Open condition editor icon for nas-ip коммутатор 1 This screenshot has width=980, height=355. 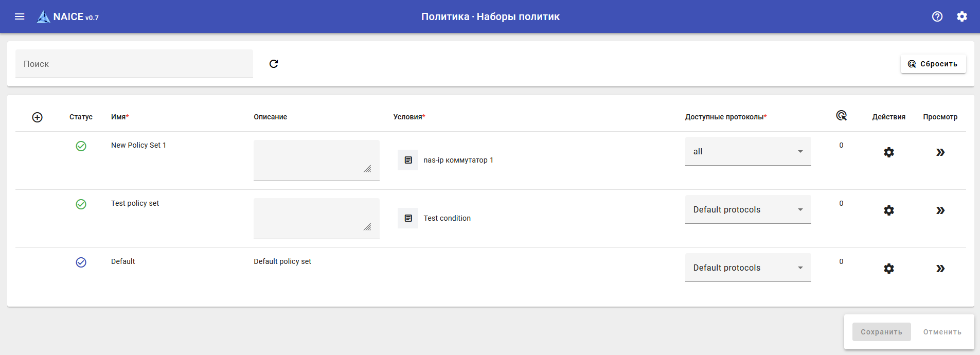click(x=408, y=160)
